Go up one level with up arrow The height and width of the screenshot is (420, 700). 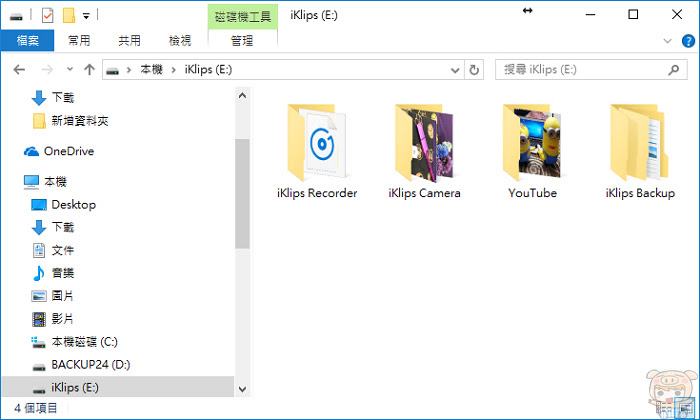pyautogui.click(x=89, y=70)
